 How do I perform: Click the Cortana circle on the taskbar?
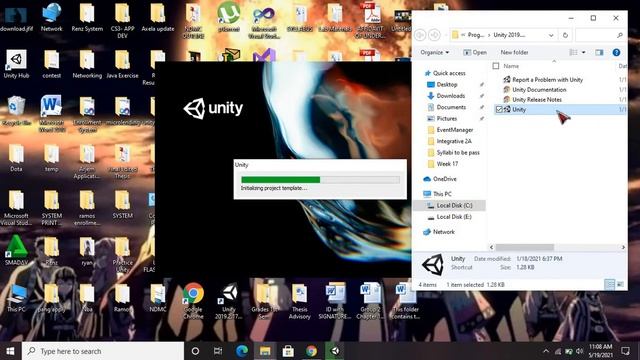[x=195, y=351]
